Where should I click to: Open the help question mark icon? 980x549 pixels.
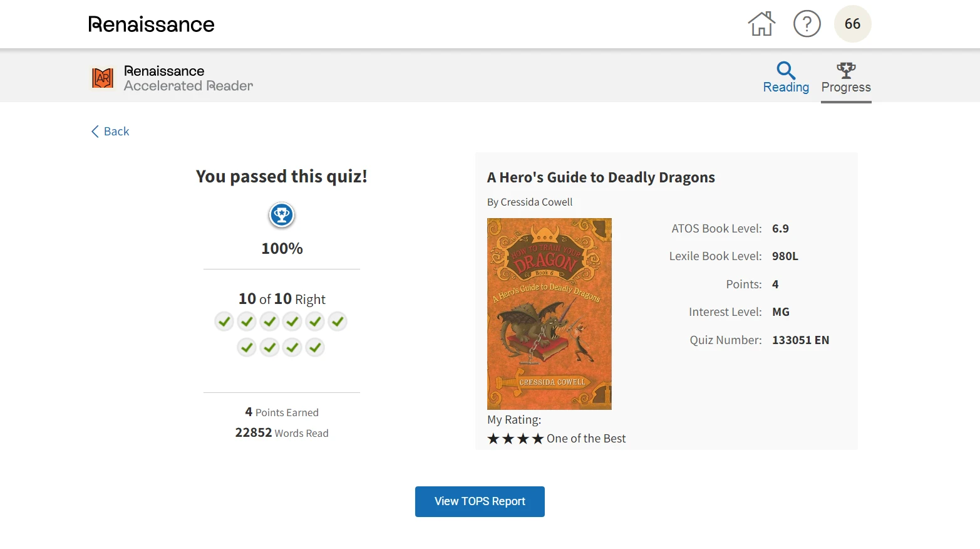[x=807, y=24]
